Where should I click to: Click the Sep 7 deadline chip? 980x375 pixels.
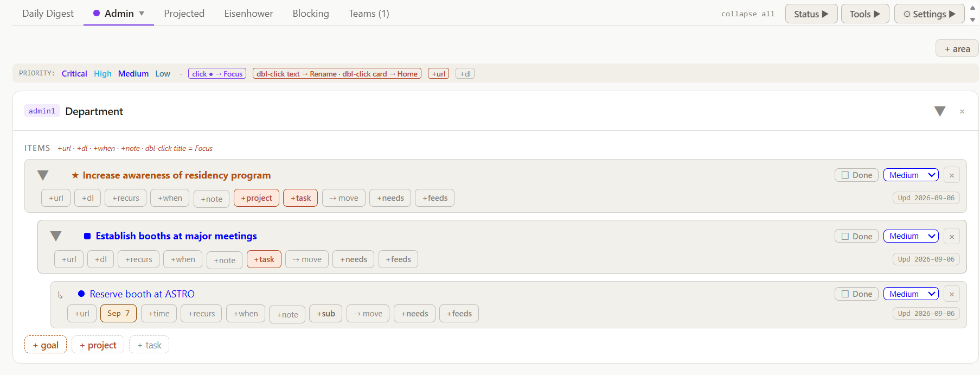pos(118,313)
